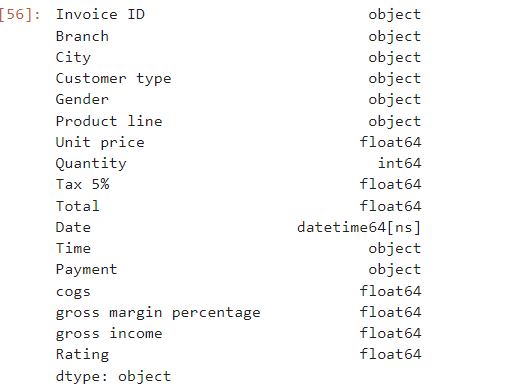Click the cogs column name
517x391 pixels.
pyautogui.click(x=73, y=292)
